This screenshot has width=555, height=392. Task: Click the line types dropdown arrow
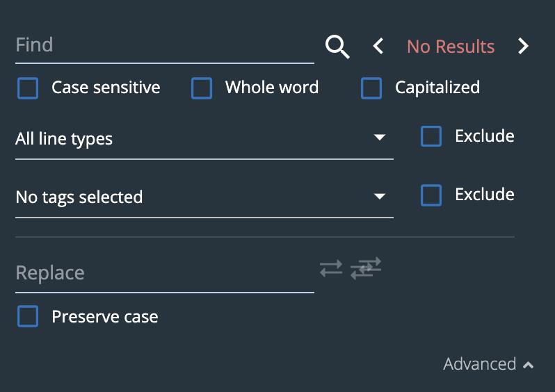[x=380, y=137]
